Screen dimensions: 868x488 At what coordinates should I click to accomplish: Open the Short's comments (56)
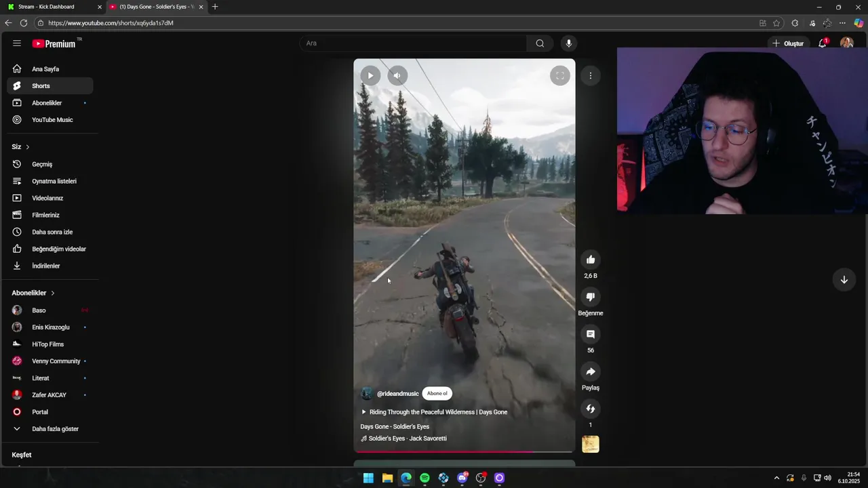(591, 334)
